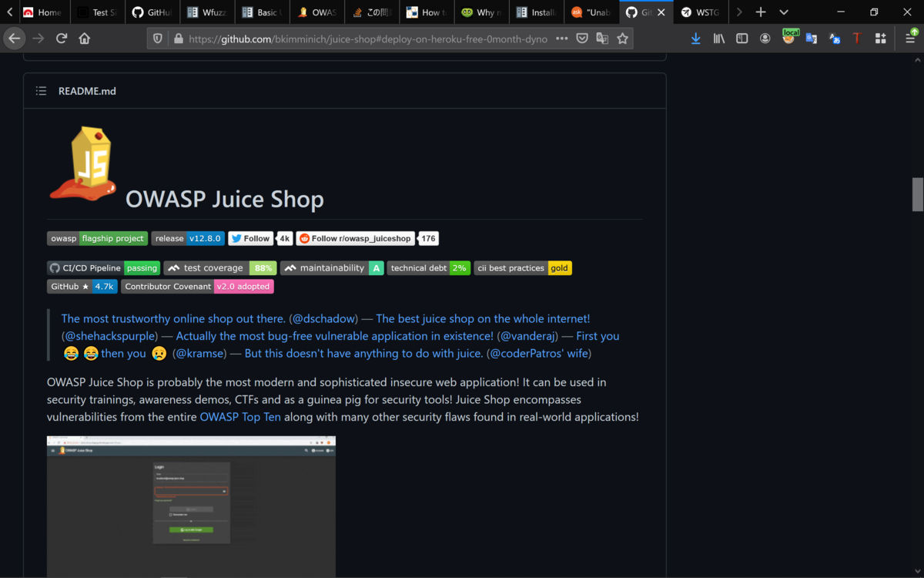
Task: Open the browser home page
Action: tap(85, 39)
